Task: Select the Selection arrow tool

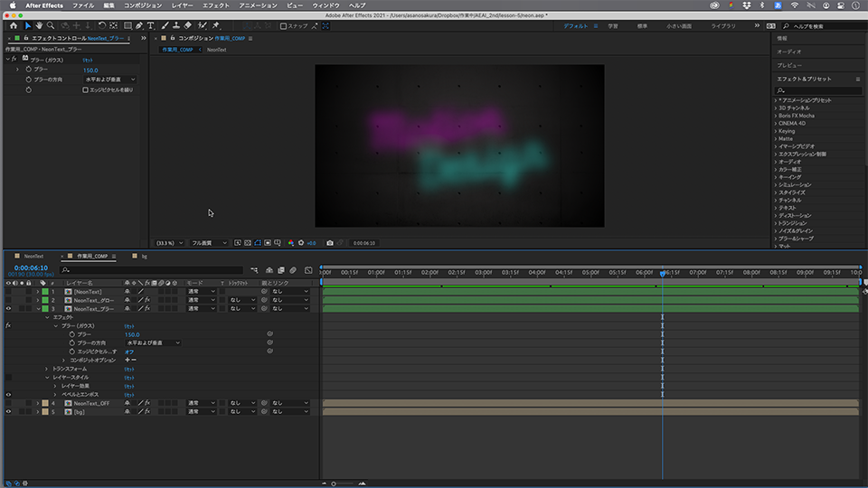Action: pos(28,25)
